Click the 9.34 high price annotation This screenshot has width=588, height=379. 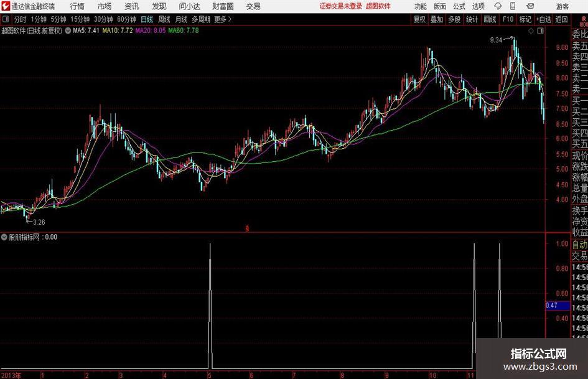tap(496, 40)
